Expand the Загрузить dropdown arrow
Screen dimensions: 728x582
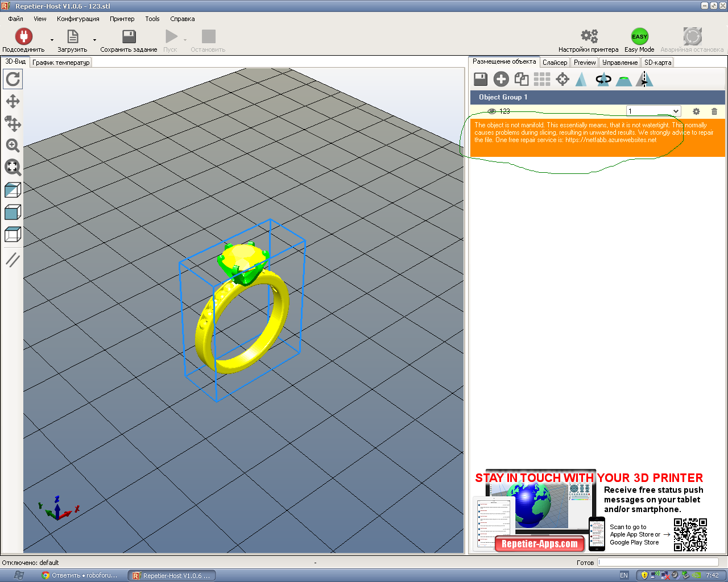pos(94,40)
